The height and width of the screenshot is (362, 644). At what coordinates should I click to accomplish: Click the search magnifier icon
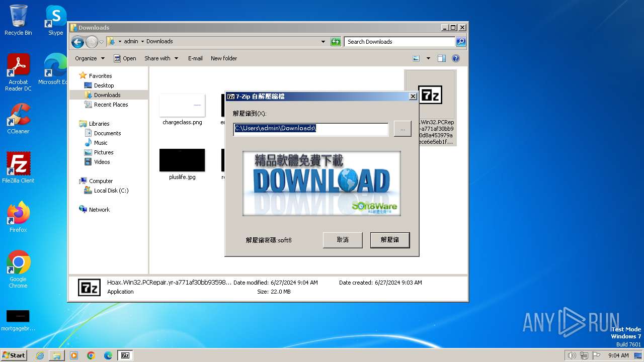[x=461, y=42]
